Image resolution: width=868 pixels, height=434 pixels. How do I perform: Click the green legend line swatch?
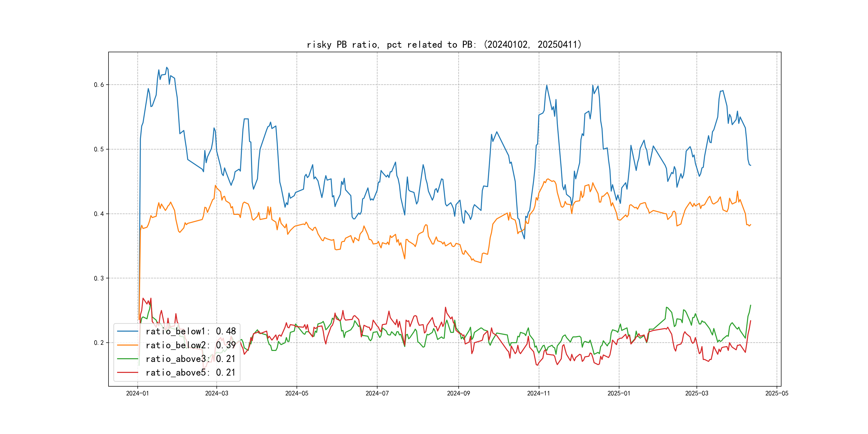click(x=127, y=359)
